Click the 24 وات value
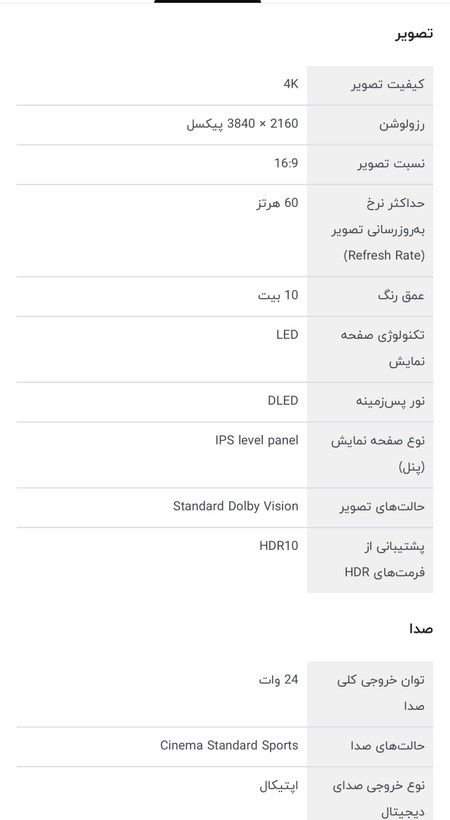450x820 pixels. [x=278, y=680]
